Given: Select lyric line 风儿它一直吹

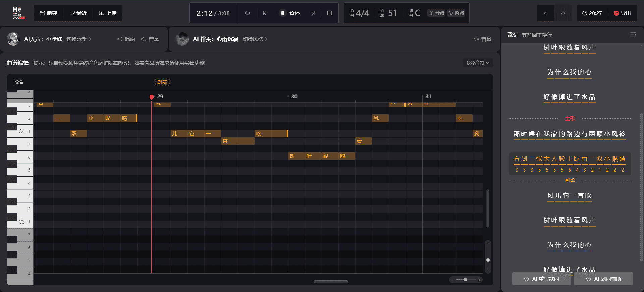Looking at the screenshot, I should (x=570, y=196).
